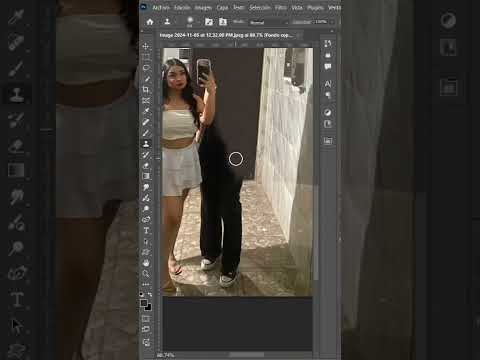Click the Opacity 100% field
Image resolution: width=480 pixels, height=360 pixels.
(321, 22)
